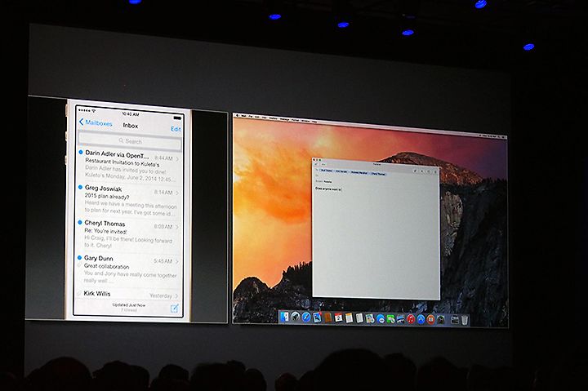Tap chevron beside the 5:45 AM message
The width and height of the screenshot is (588, 391).
176,261
